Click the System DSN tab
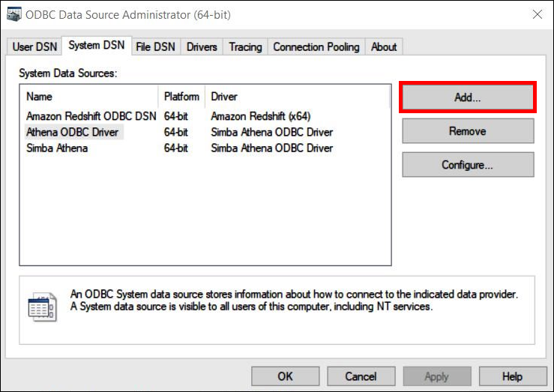554x392 pixels. [96, 46]
